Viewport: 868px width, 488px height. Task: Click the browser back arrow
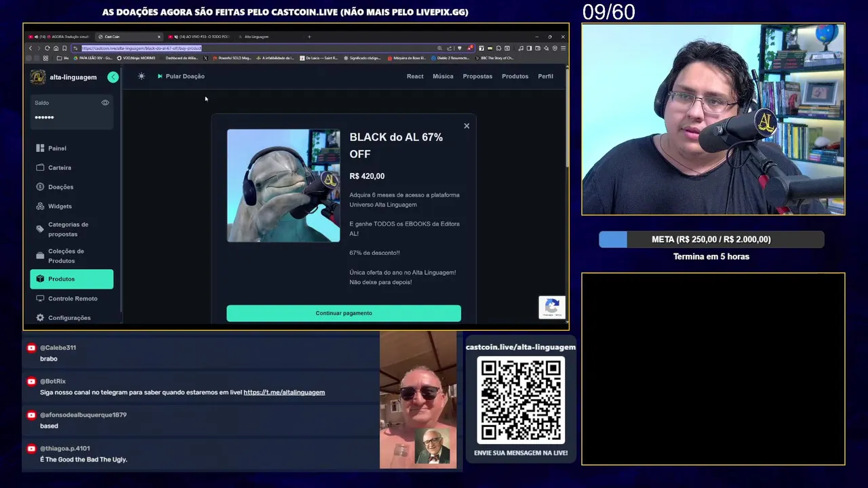click(x=31, y=48)
